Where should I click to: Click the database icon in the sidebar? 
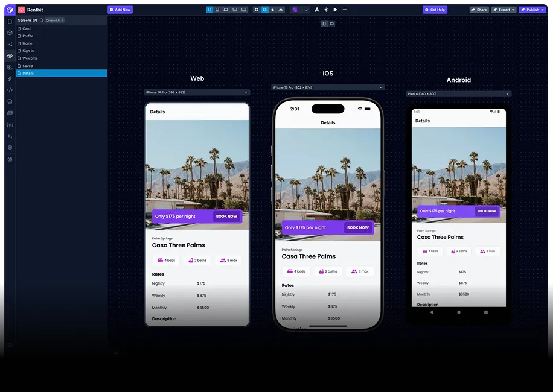9,101
